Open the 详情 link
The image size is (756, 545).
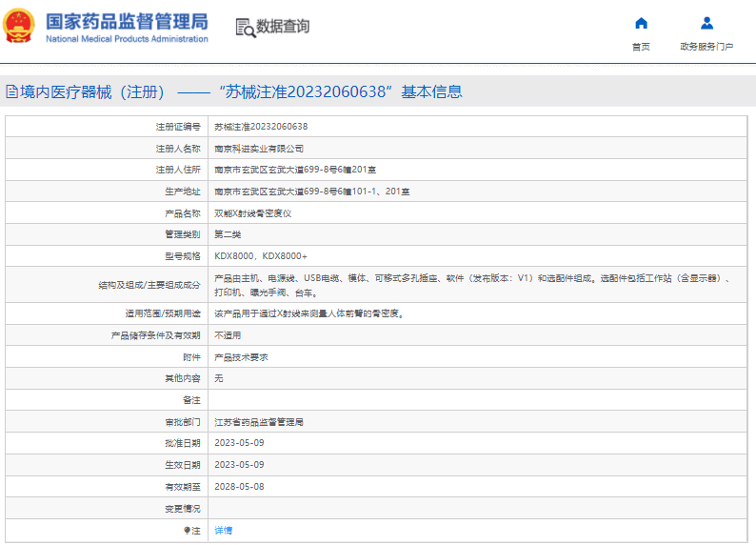(223, 531)
